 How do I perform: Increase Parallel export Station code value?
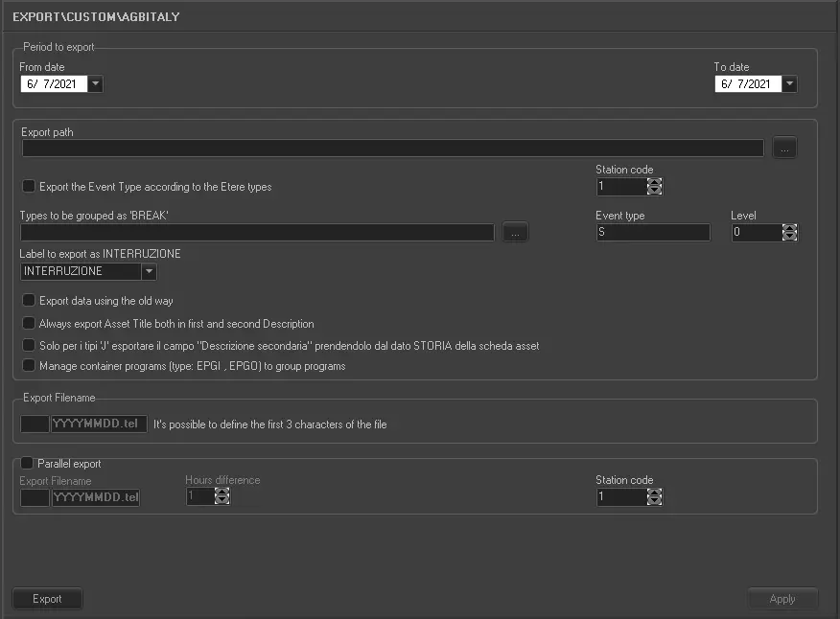click(655, 493)
